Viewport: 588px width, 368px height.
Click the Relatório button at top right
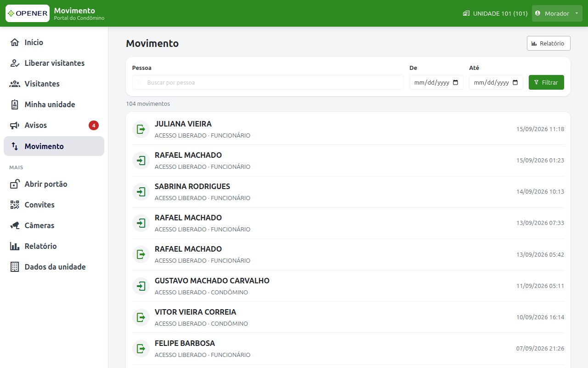pyautogui.click(x=548, y=43)
